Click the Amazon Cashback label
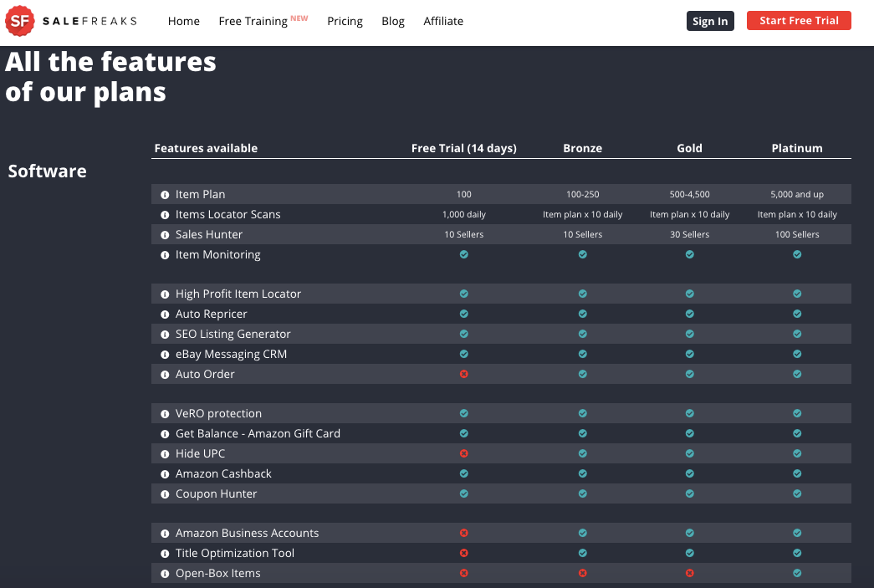Screen dimensions: 874x588 [223, 473]
